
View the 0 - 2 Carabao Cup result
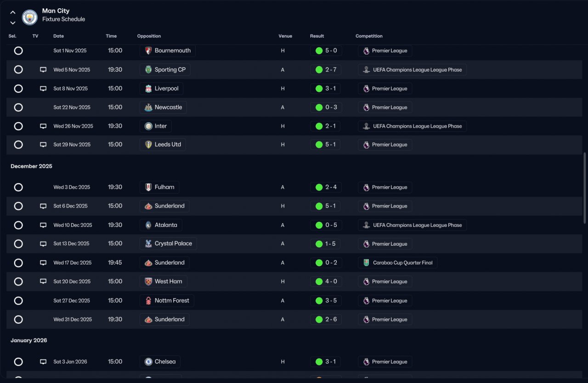326,263
